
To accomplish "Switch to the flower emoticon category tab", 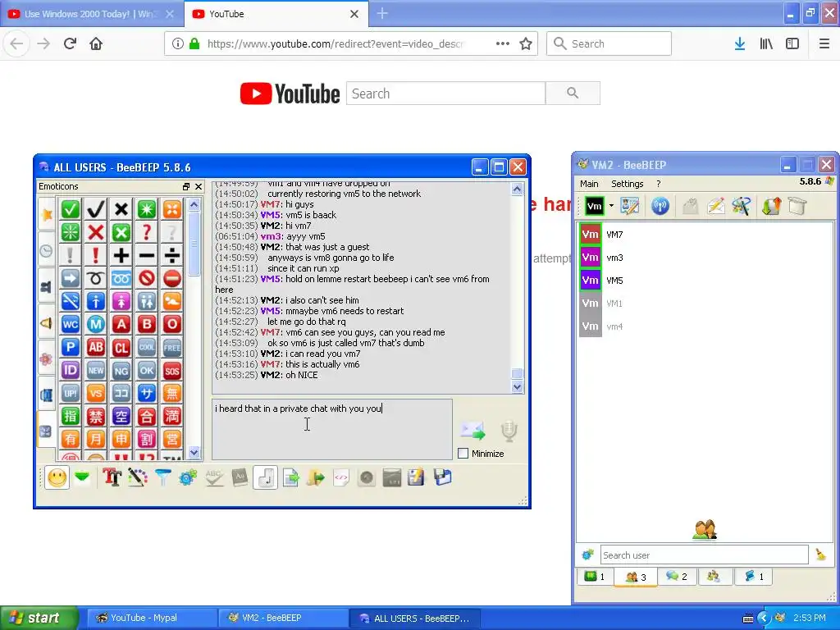I will coord(47,358).
